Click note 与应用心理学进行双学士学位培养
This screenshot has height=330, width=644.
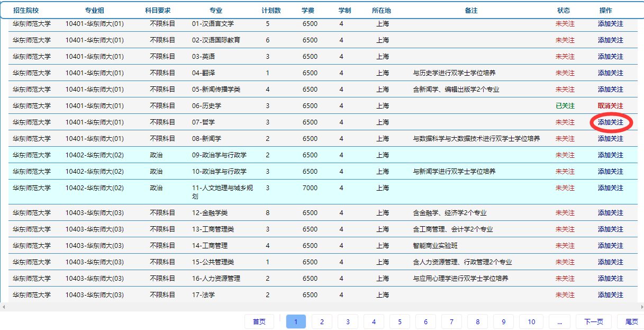[x=460, y=279]
